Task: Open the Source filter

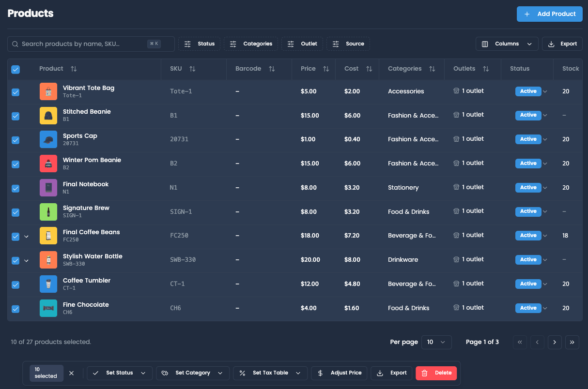Action: pyautogui.click(x=348, y=44)
